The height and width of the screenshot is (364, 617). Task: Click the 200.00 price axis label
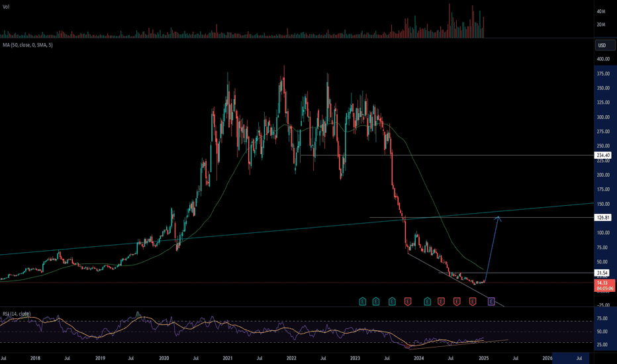click(603, 175)
